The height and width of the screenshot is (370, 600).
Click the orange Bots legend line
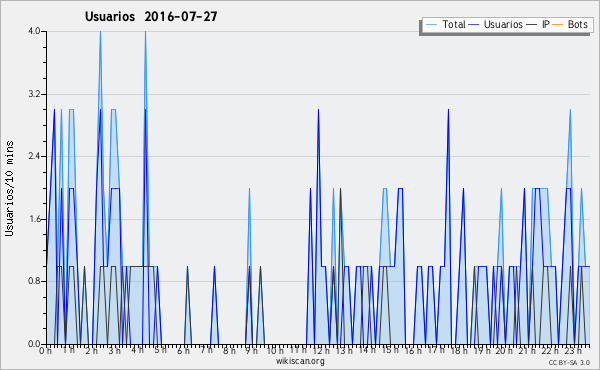tap(558, 24)
